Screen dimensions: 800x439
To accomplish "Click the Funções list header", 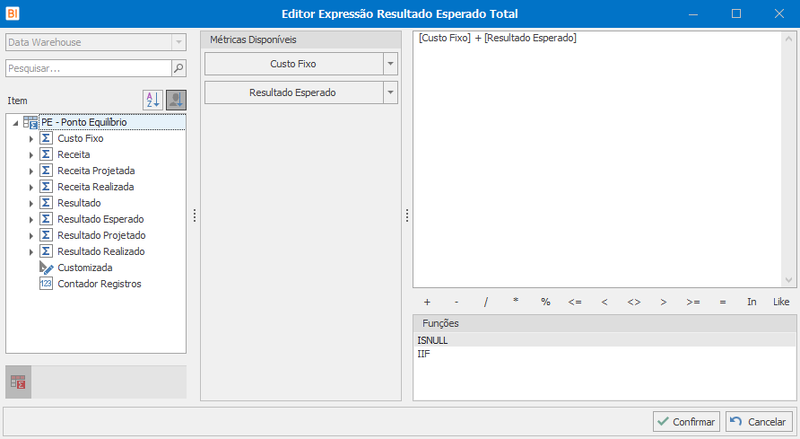I will click(604, 323).
